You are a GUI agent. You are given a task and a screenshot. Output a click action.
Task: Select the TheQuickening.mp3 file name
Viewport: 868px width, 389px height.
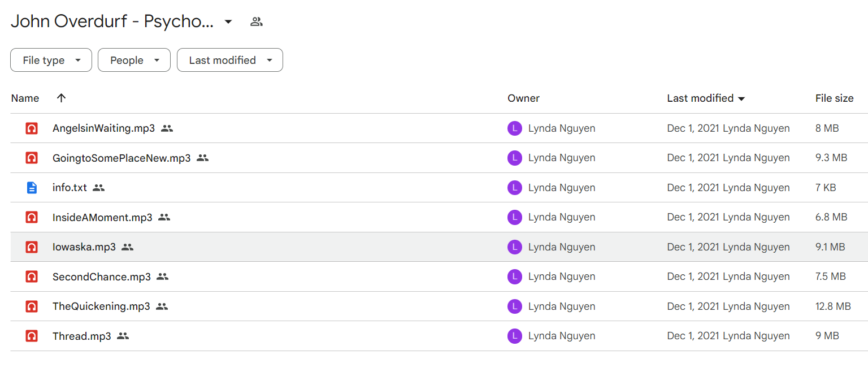(x=101, y=306)
